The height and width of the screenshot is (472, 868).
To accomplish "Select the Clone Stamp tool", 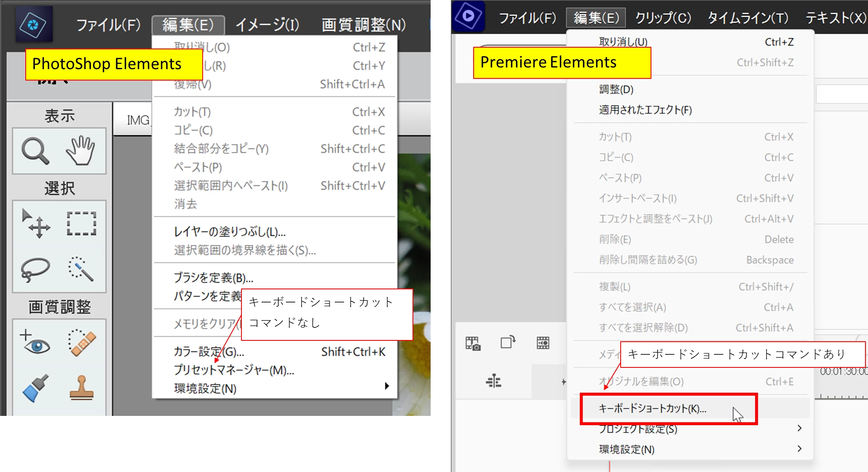I will coord(82,388).
